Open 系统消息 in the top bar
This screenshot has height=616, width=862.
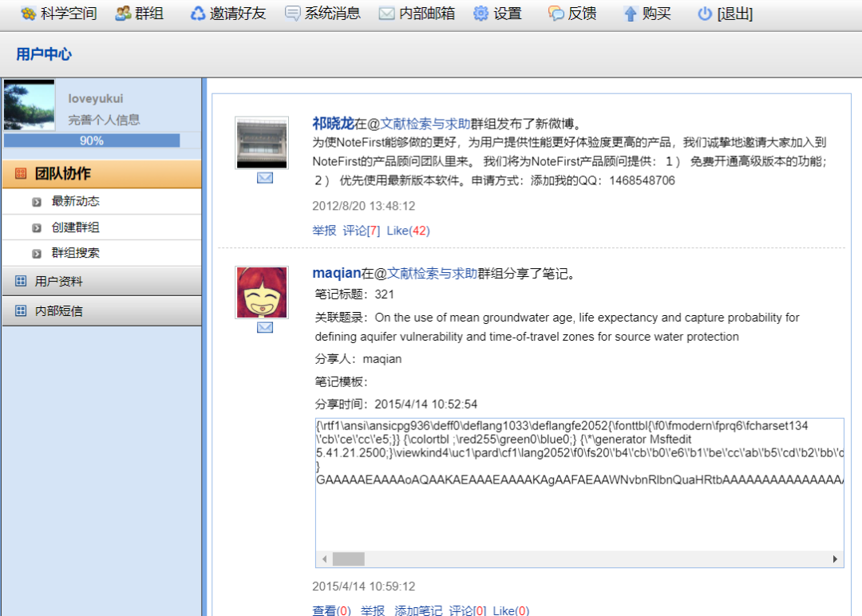pyautogui.click(x=322, y=14)
